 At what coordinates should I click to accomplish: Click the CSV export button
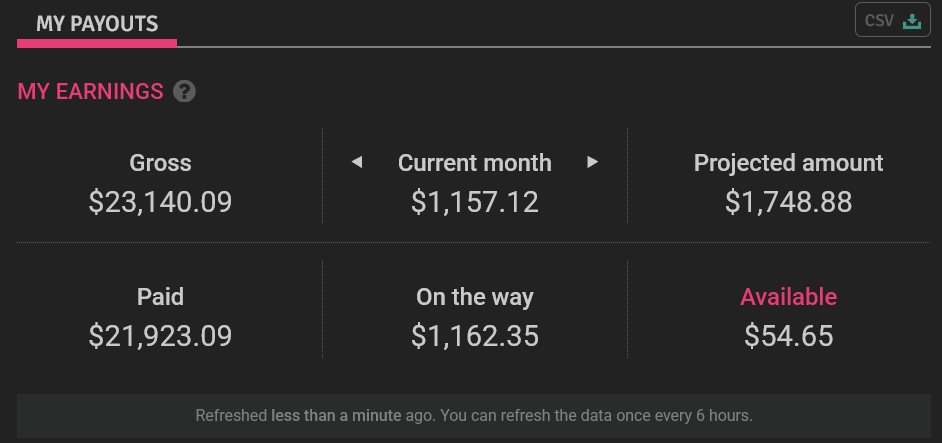(x=892, y=20)
